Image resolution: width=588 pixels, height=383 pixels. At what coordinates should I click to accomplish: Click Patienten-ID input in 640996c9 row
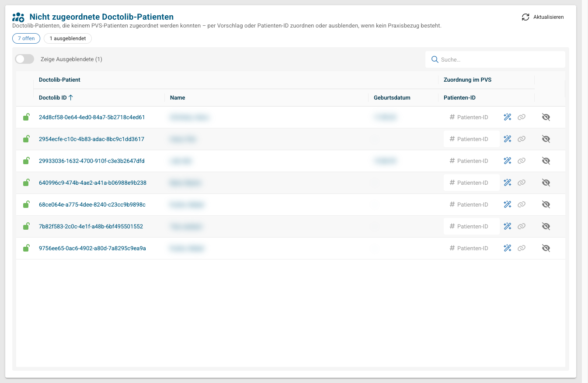coord(471,183)
